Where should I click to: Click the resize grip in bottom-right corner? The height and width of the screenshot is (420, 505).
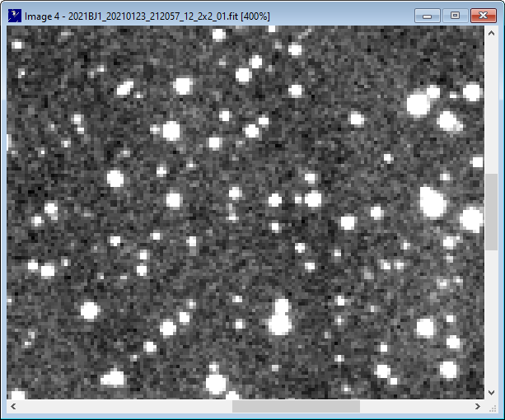tap(491, 407)
